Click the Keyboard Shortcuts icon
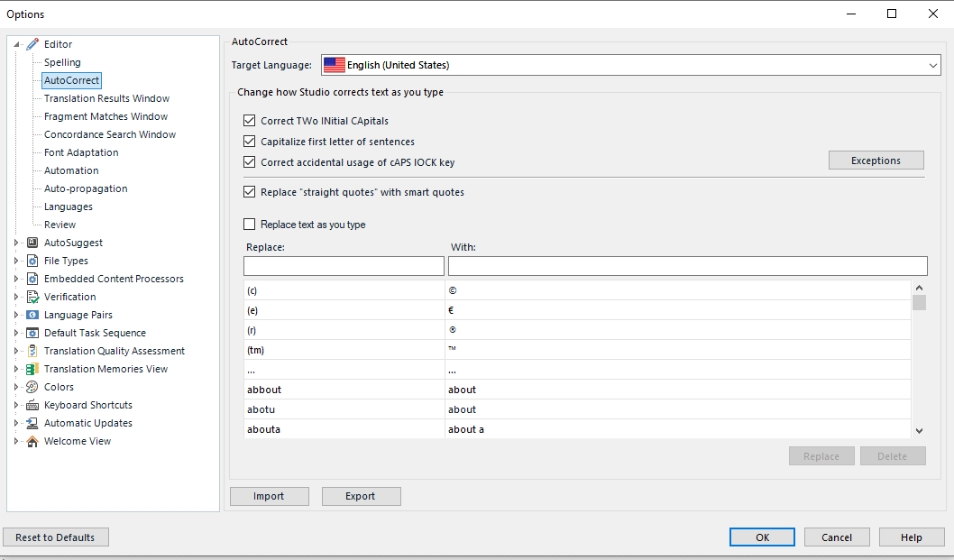The image size is (954, 560). coord(33,405)
